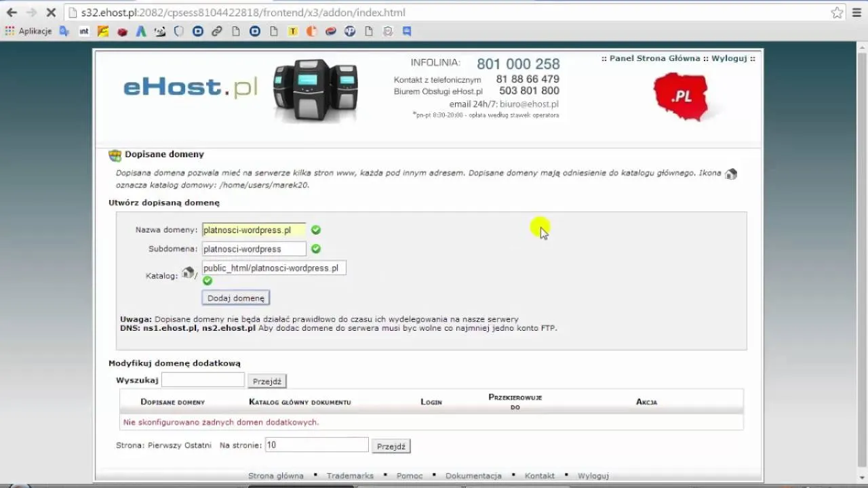Open footer Pomoc link
The width and height of the screenshot is (868, 488).
pos(410,476)
